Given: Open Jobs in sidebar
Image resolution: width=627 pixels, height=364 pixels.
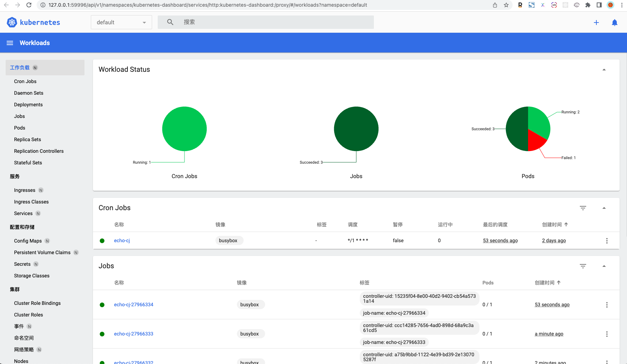Looking at the screenshot, I should [19, 116].
